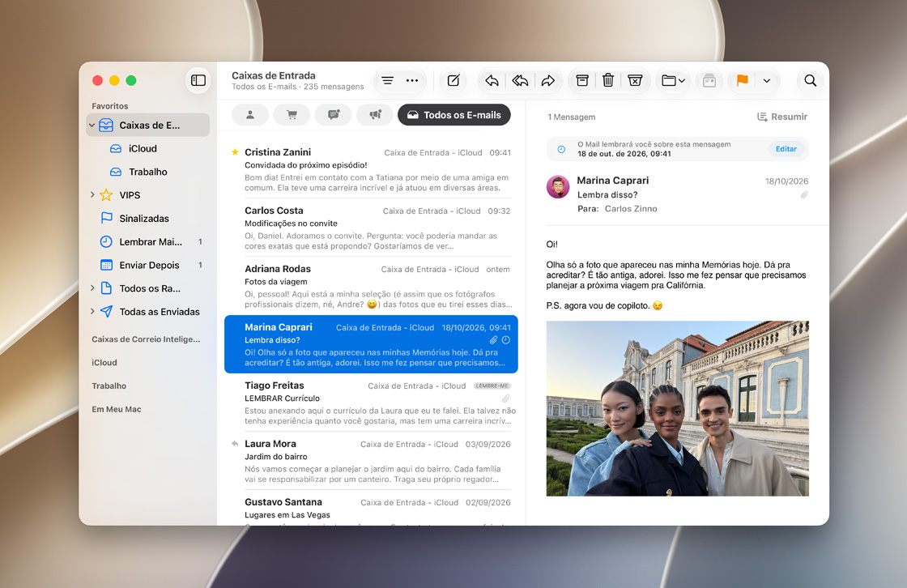Click the Em Meu Mac section header

click(117, 409)
